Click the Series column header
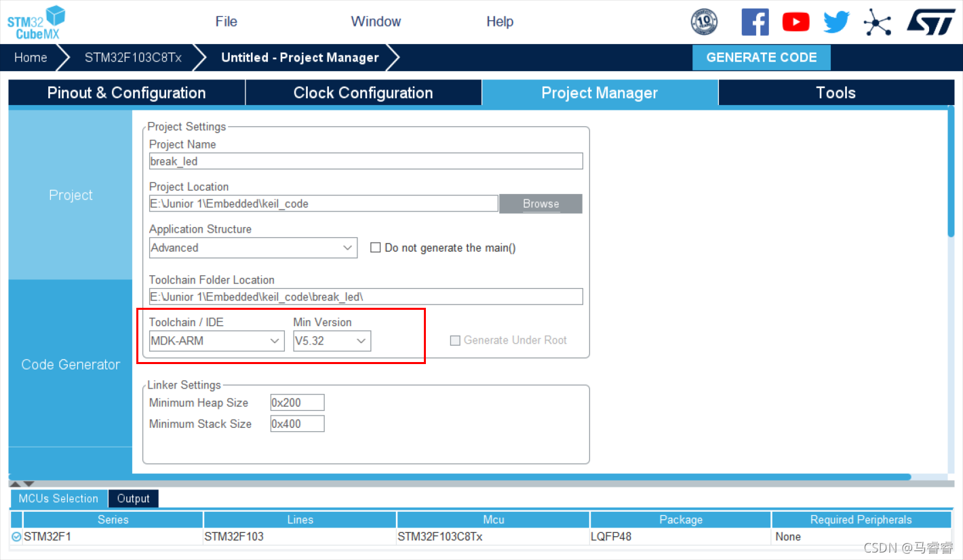This screenshot has width=963, height=560. click(x=113, y=520)
